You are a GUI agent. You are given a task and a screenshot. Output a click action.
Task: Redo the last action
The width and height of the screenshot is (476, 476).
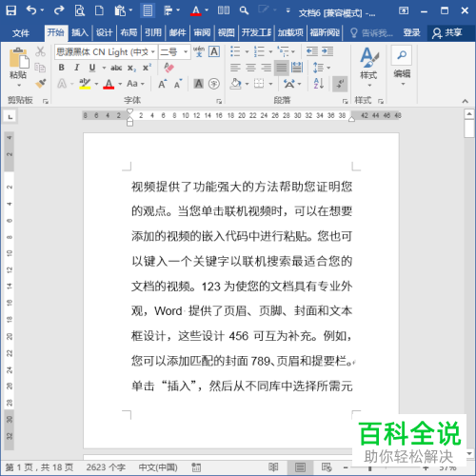click(59, 10)
